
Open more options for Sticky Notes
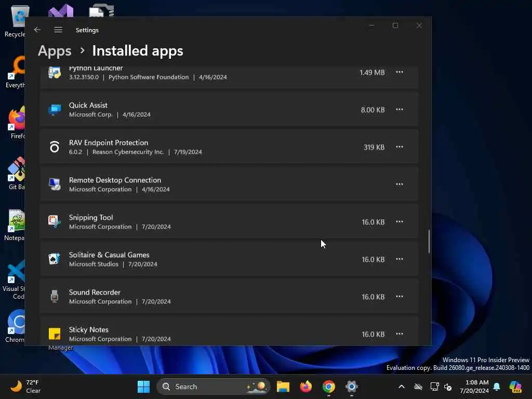pos(400,334)
